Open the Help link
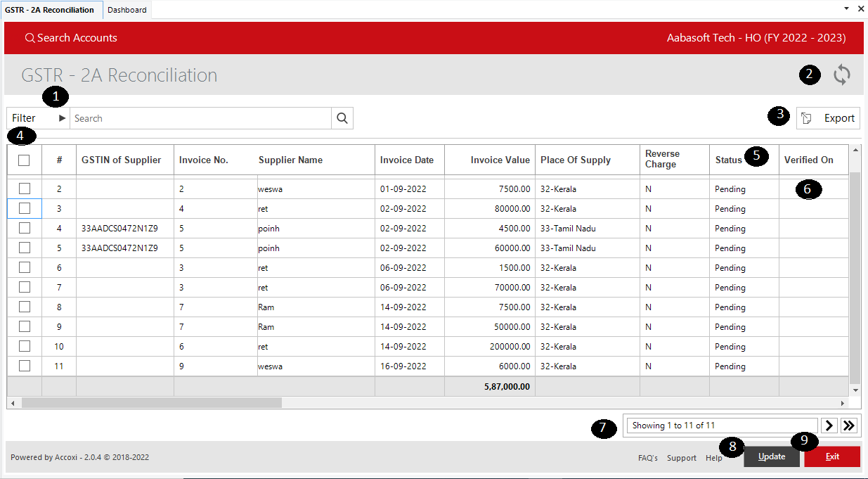The image size is (868, 479). click(714, 458)
